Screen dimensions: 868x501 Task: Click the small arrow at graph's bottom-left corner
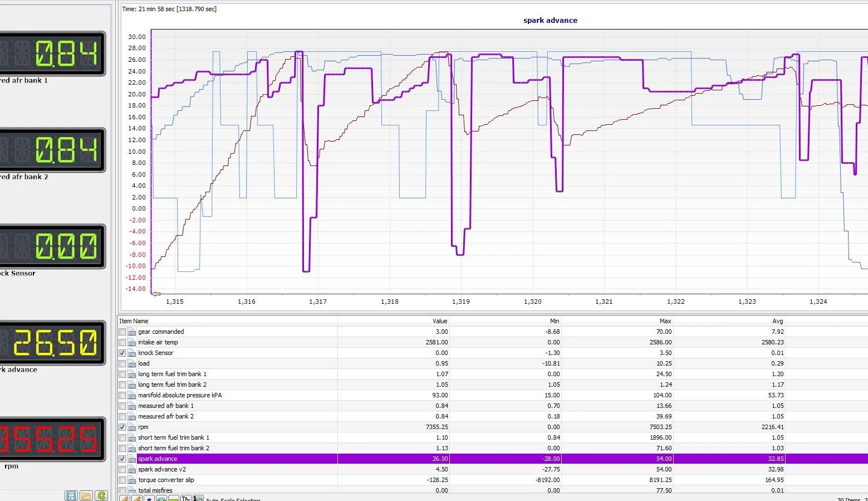(x=156, y=293)
